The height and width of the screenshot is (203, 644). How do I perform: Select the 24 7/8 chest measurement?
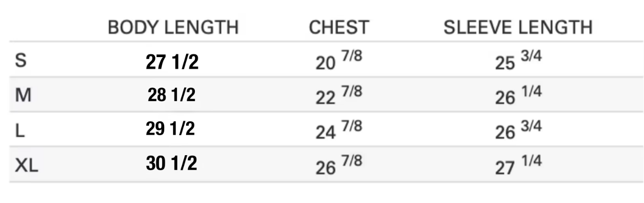[339, 131]
